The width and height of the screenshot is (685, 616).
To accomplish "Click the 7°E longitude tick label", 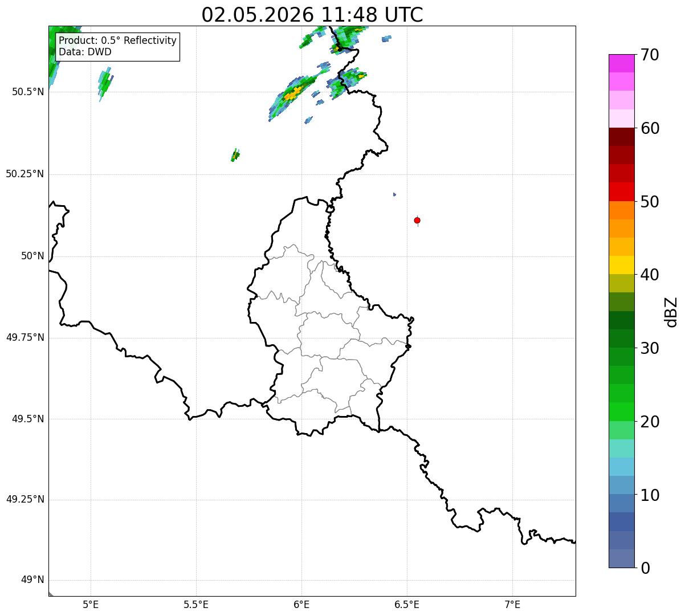I will coord(512,604).
